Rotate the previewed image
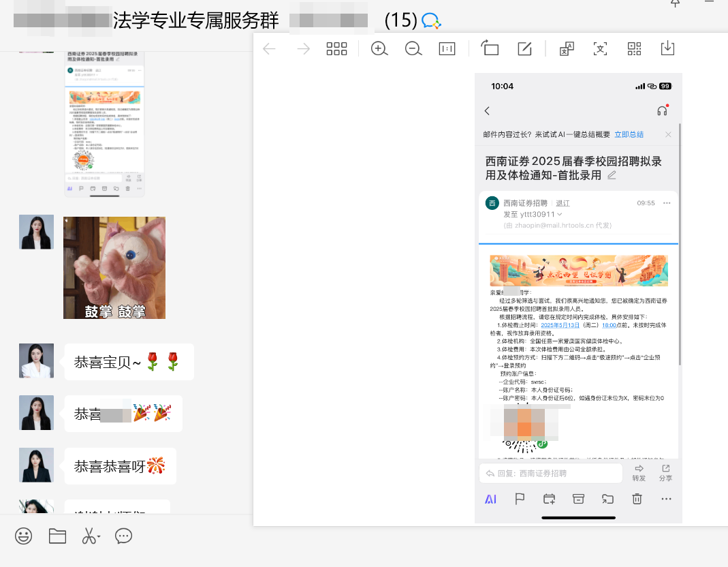Viewport: 728px width, 567px height. 490,49
